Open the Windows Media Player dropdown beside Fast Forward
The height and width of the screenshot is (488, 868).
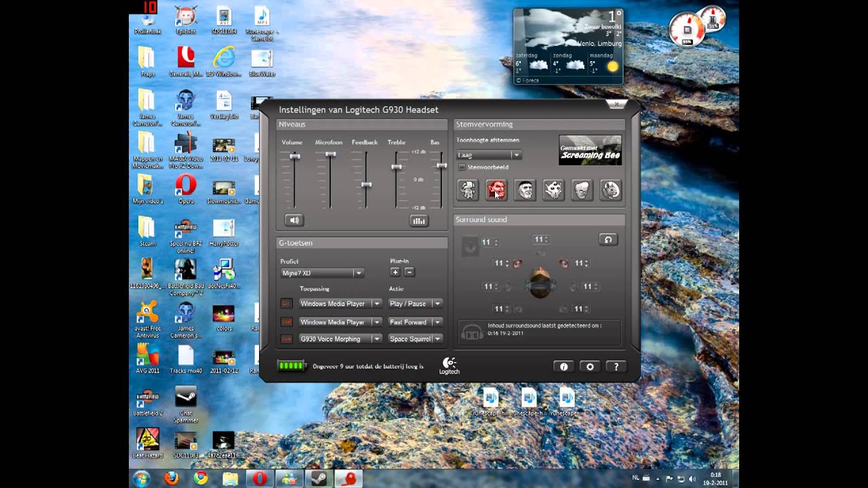[x=341, y=322]
